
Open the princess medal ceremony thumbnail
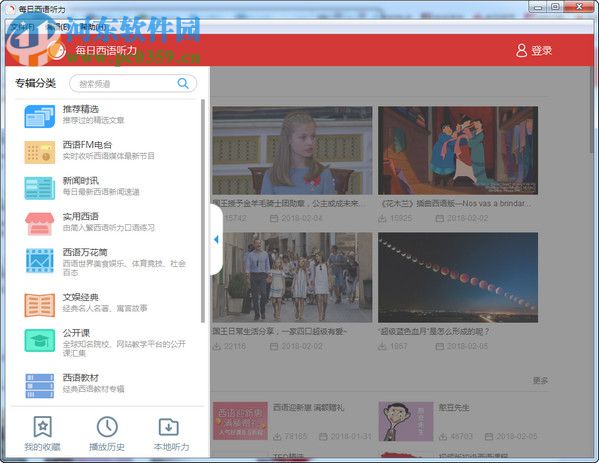[x=292, y=151]
